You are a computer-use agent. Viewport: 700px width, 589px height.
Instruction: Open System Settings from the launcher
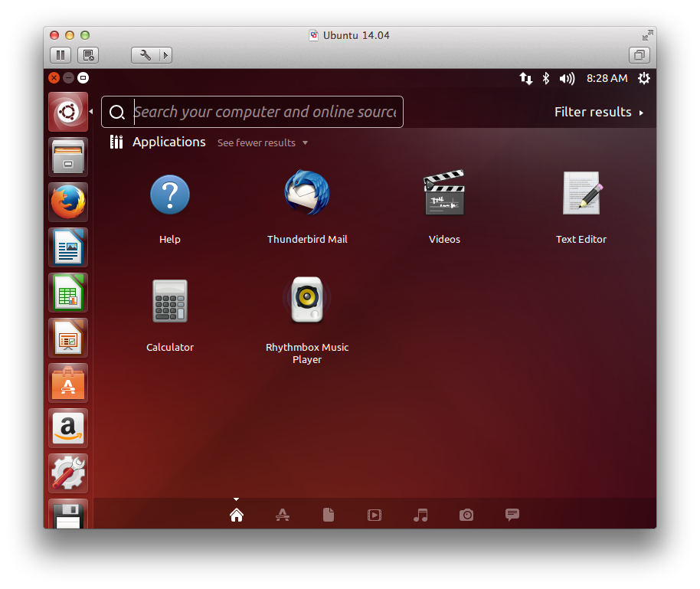(67, 473)
